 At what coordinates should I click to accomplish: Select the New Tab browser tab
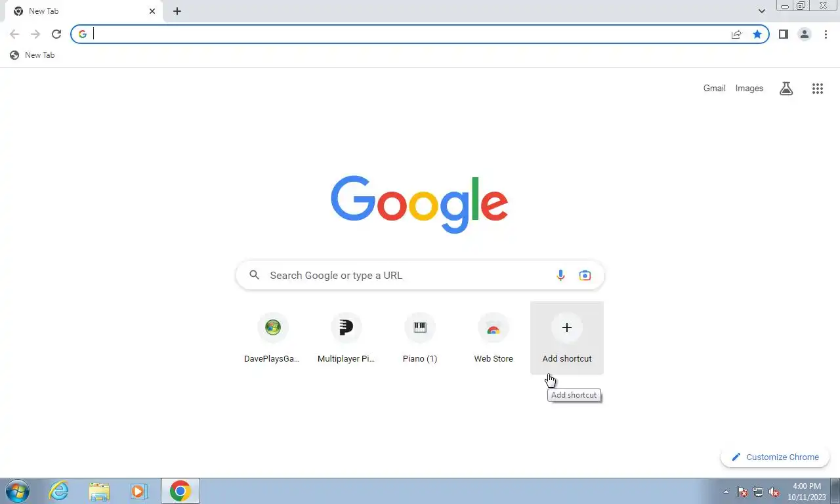[84, 11]
